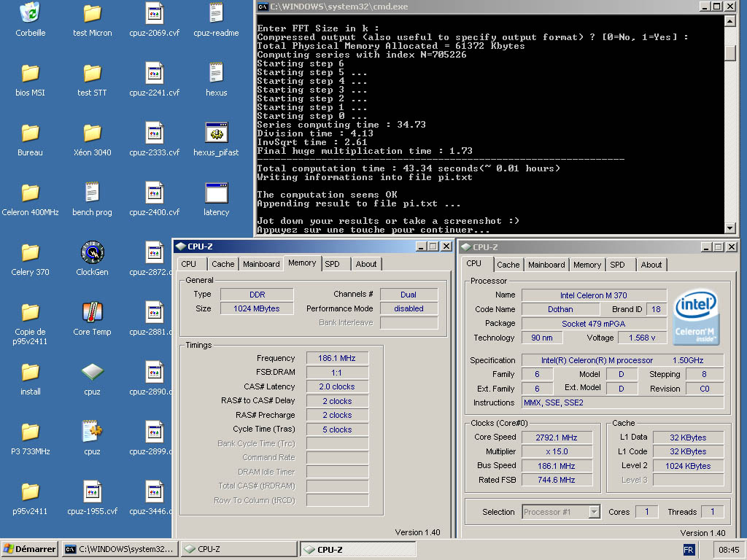Click the CAS# Latency 2.0 clocks value
This screenshot has height=560, width=747.
[337, 386]
